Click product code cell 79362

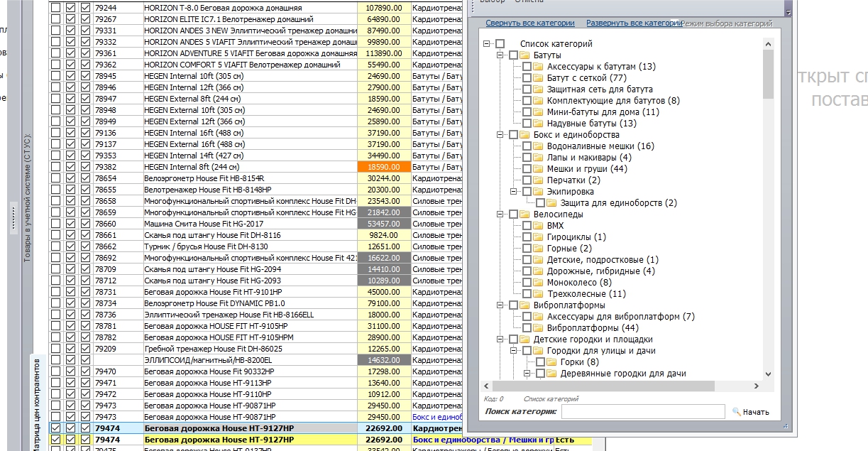click(117, 65)
